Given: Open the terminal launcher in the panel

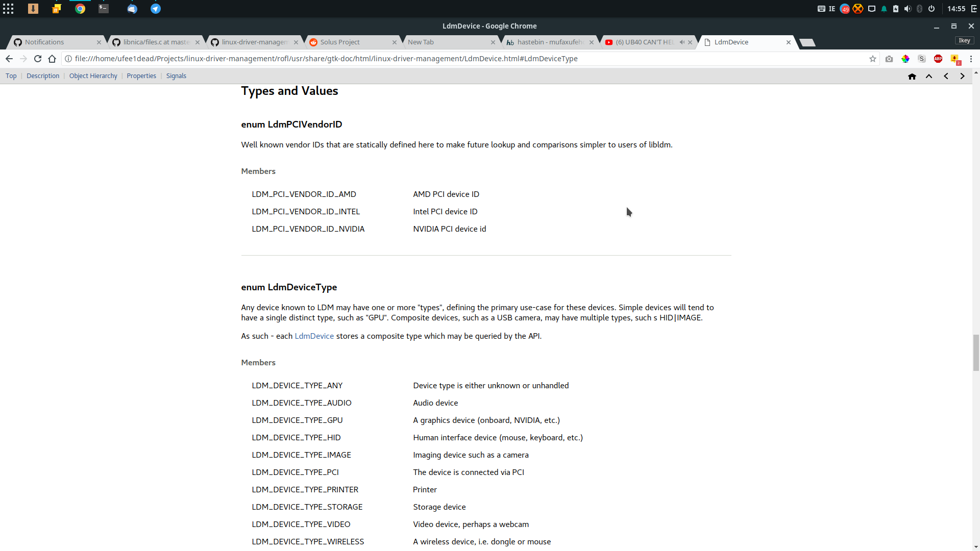Looking at the screenshot, I should 104,9.
